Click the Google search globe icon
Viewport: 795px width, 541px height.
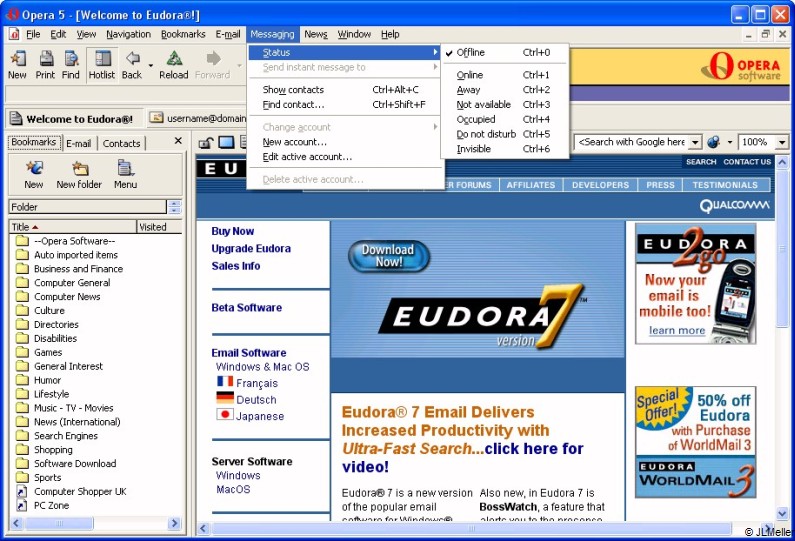tap(713, 142)
